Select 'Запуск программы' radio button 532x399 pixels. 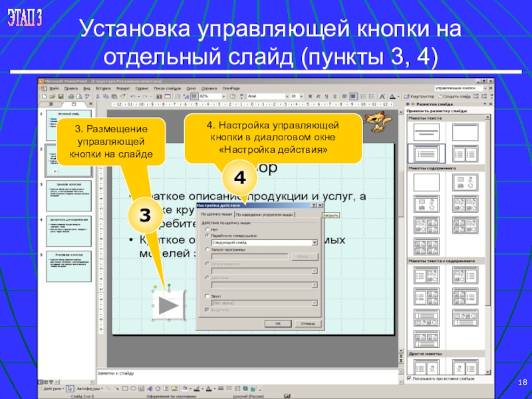pyautogui.click(x=207, y=249)
